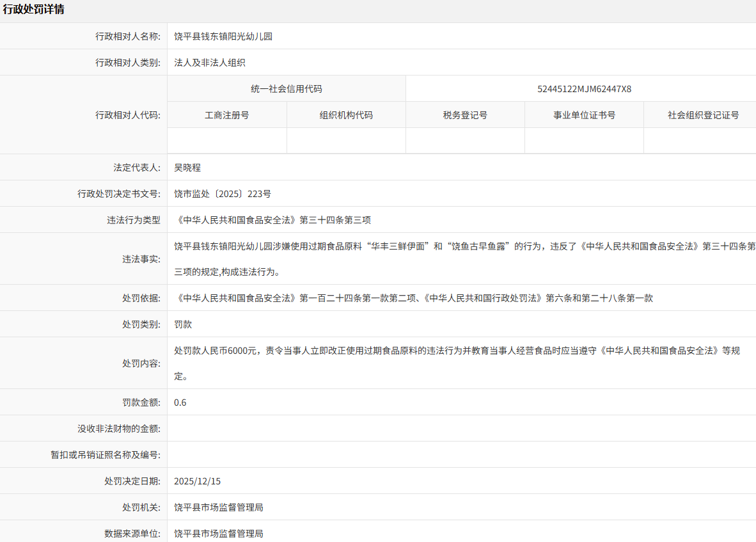The width and height of the screenshot is (756, 542).
Task: Click the 事业单位证书号 column header
Action: 584,115
